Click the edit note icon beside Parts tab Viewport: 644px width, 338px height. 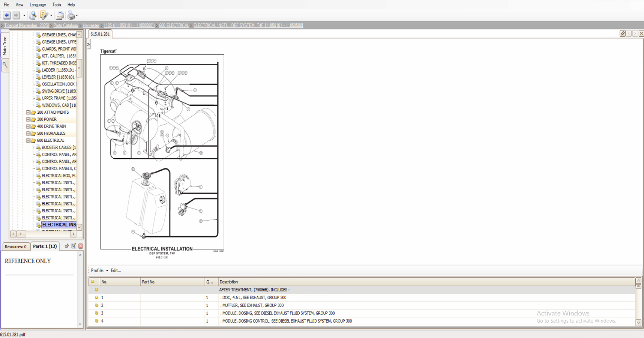pyautogui.click(x=74, y=246)
